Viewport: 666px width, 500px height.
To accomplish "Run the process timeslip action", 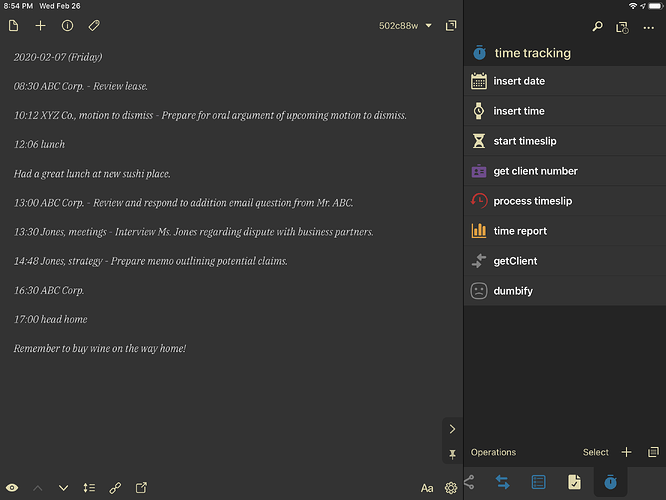I will pos(564,201).
